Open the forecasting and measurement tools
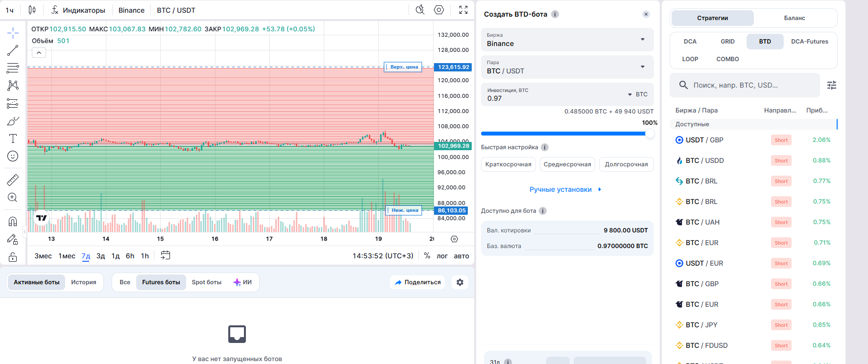Viewport: 868px width, 364px height. 13,103
